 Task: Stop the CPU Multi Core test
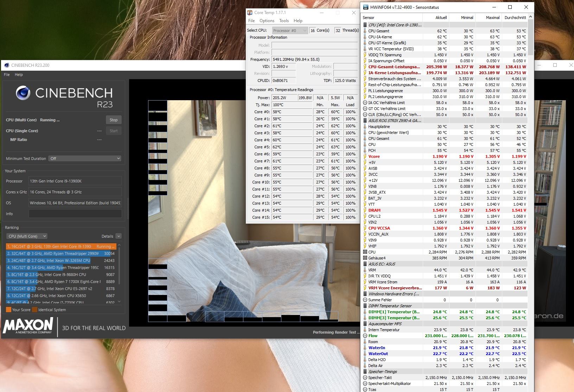[114, 120]
